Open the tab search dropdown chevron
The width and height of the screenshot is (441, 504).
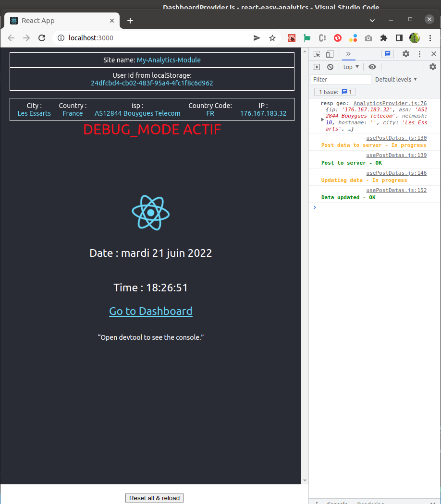(x=372, y=21)
